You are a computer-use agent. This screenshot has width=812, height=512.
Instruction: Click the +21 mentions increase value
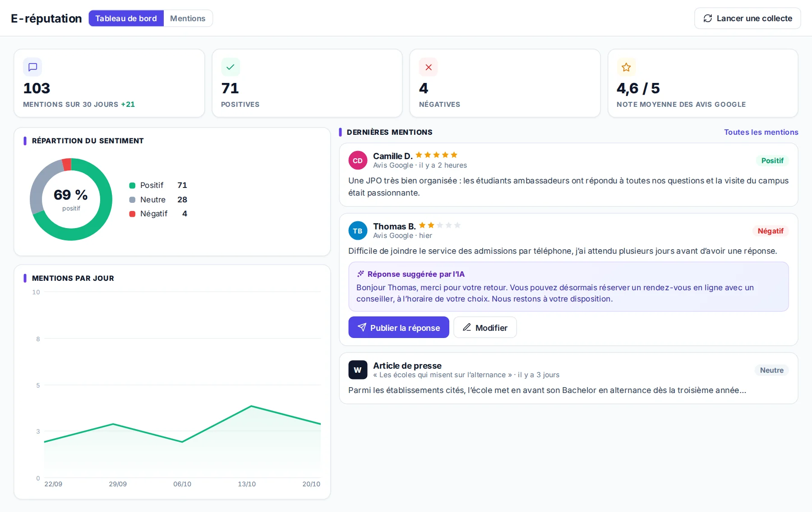pyautogui.click(x=128, y=104)
